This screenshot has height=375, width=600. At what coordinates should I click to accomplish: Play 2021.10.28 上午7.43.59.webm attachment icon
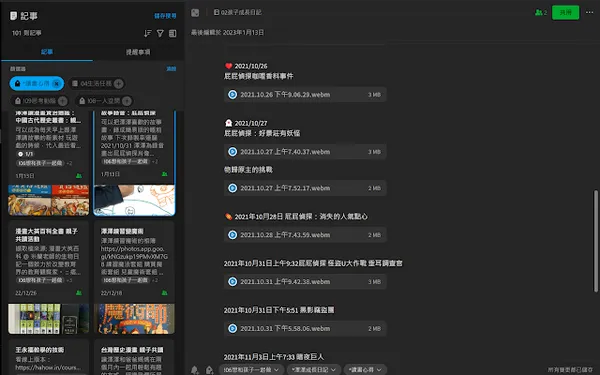[232, 235]
